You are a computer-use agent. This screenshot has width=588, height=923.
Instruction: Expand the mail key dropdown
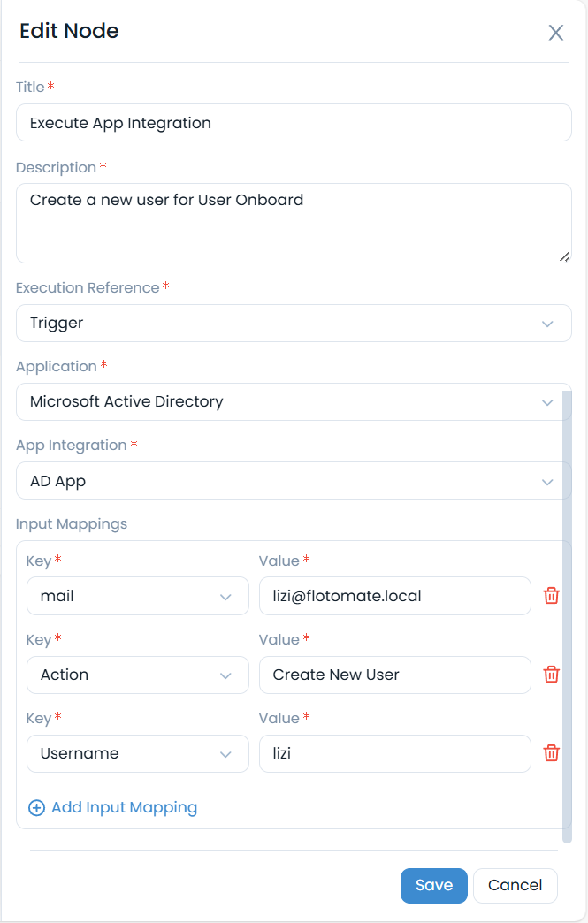tap(137, 596)
